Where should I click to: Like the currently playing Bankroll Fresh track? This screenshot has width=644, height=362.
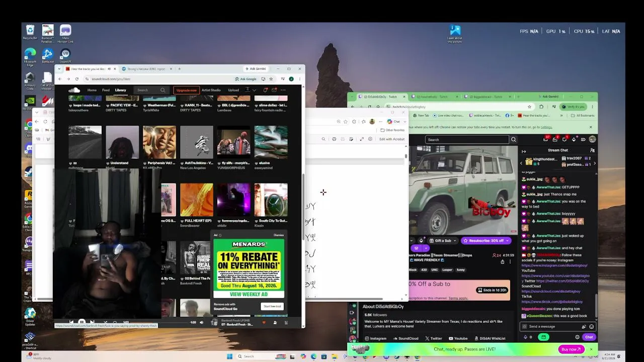point(264,322)
